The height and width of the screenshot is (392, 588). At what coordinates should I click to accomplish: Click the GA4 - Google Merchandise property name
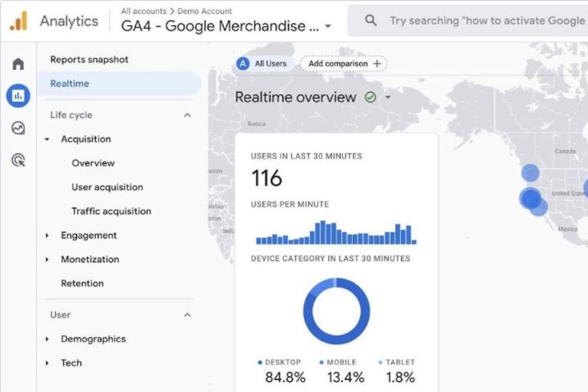pos(220,26)
